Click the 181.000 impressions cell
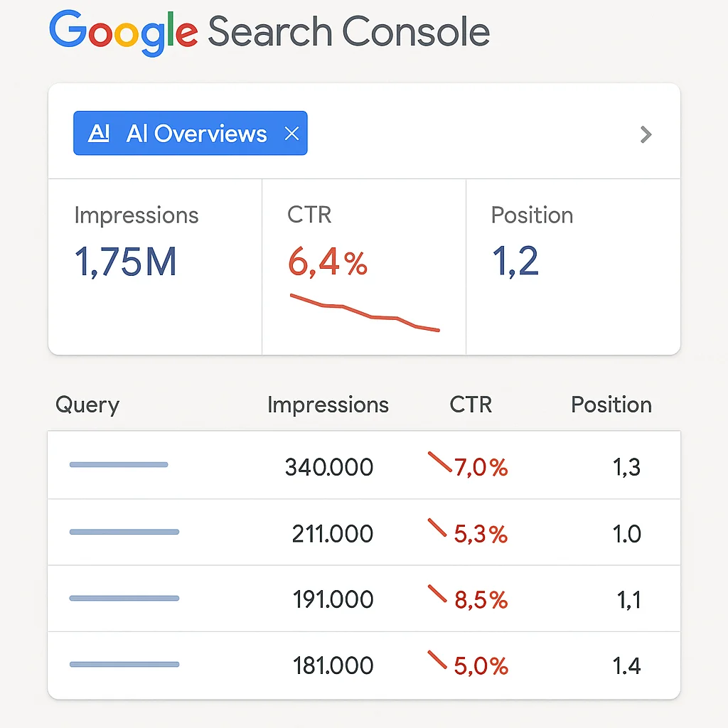Viewport: 728px width, 728px height. [333, 665]
